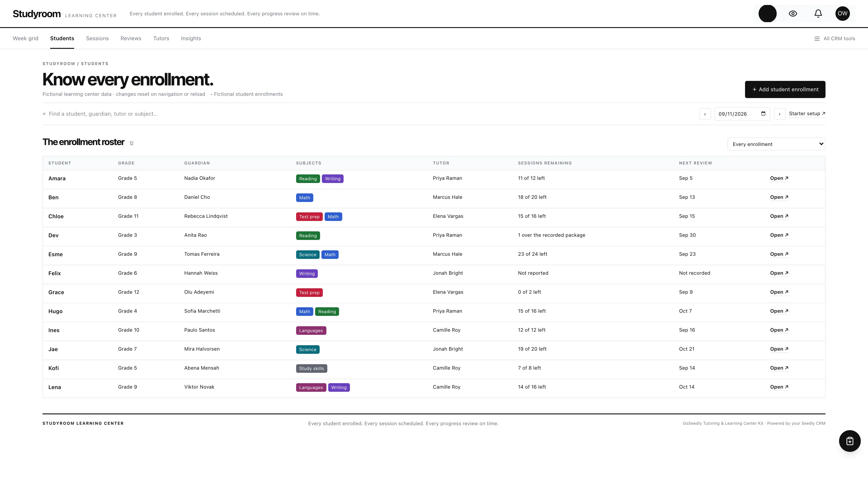Click Amara's Writing subject tag
The image size is (868, 488).
click(333, 178)
